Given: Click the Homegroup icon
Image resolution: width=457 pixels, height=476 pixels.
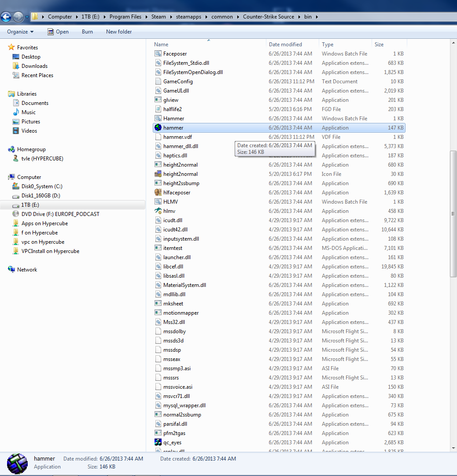Looking at the screenshot, I should click(11, 149).
